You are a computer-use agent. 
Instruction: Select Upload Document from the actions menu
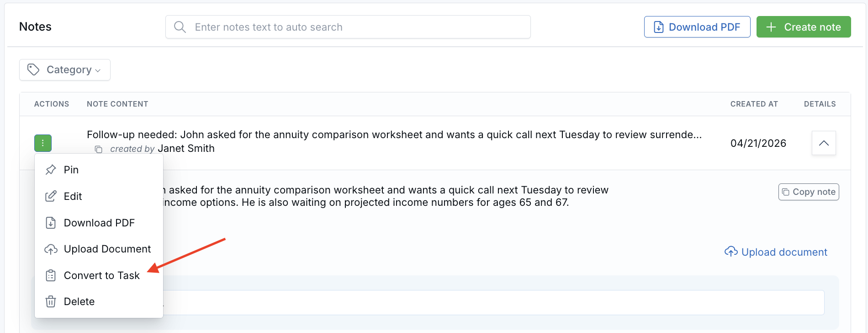tap(107, 249)
